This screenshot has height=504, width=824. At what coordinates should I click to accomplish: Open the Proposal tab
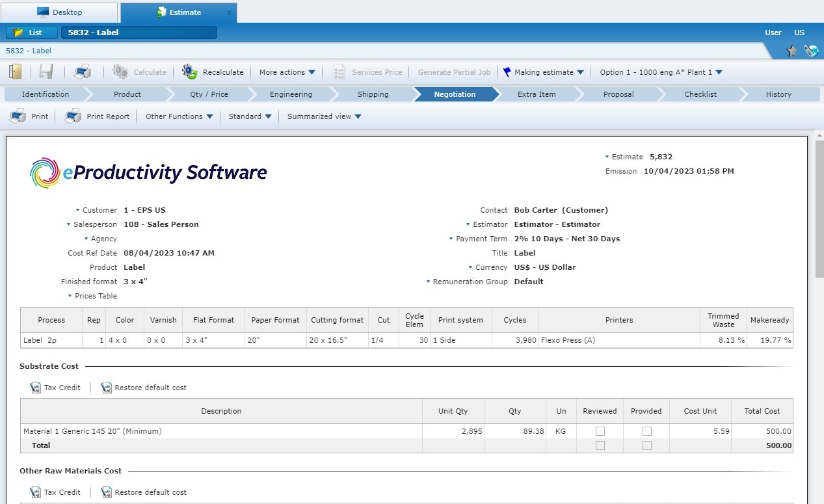617,94
